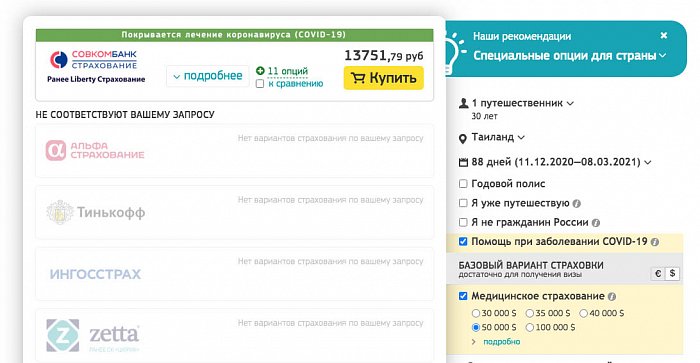The height and width of the screenshot is (363, 700).
Task: Click no-options message in Тинькофф row
Action: click(x=330, y=200)
